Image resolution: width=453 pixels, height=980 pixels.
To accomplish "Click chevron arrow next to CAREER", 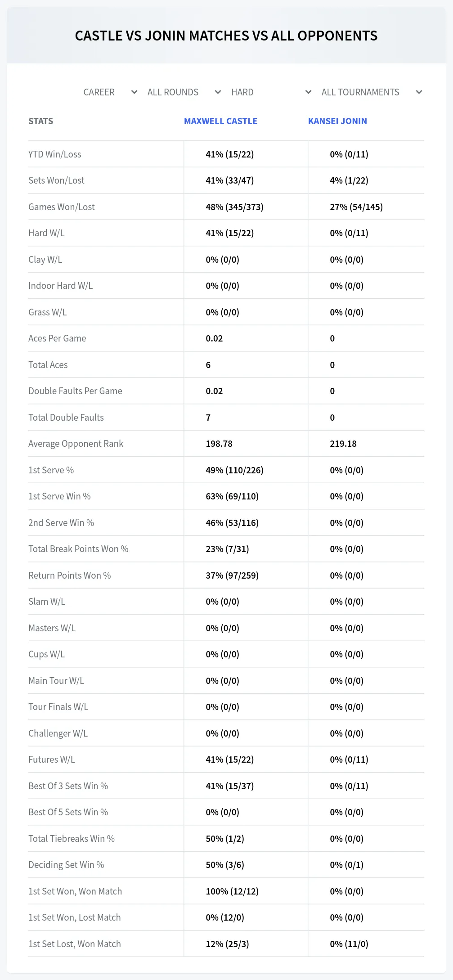I will [x=134, y=92].
